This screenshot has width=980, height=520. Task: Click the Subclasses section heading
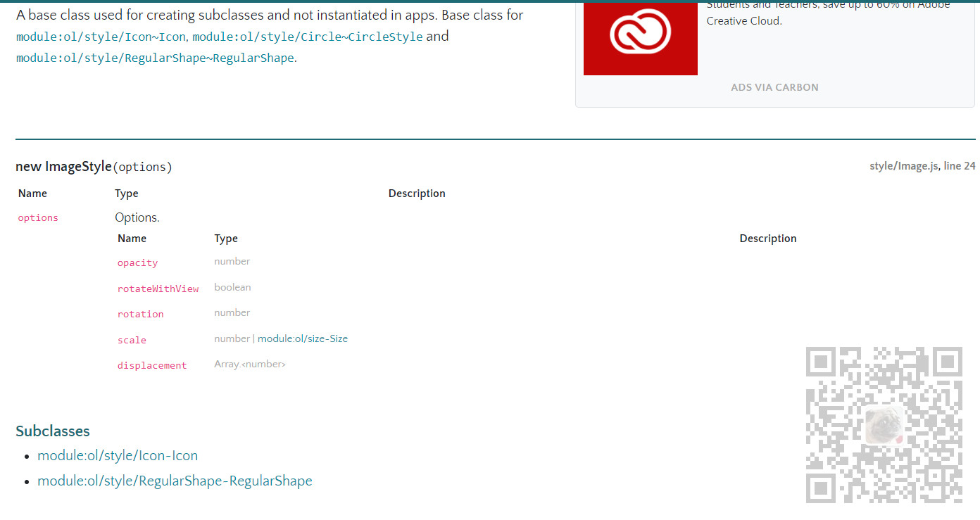(52, 431)
